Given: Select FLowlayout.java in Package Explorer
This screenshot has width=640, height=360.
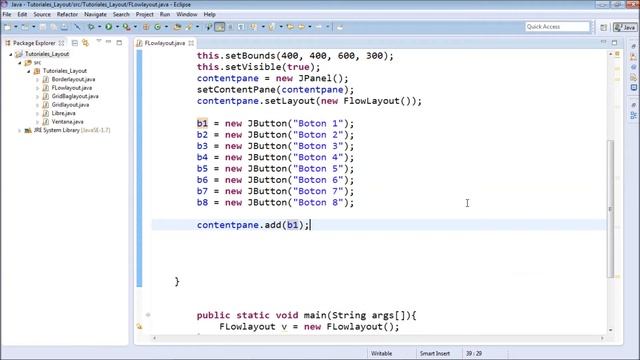Looking at the screenshot, I should click(71, 88).
